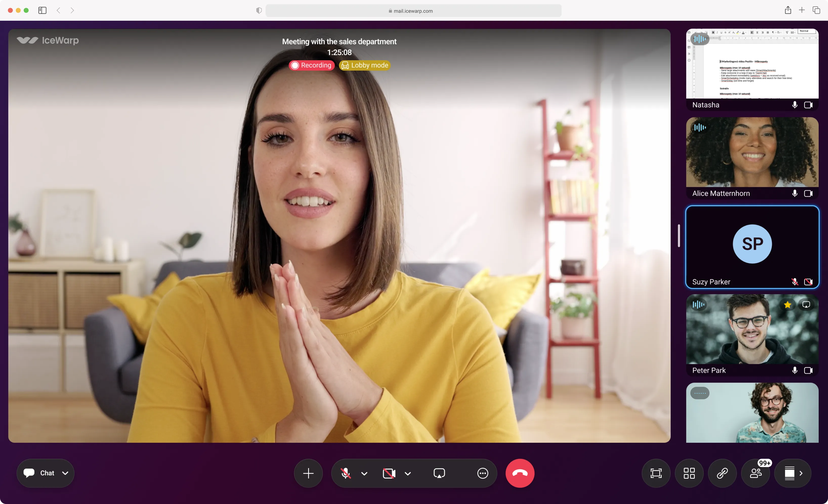Open the Chat dropdown arrow

coord(65,473)
